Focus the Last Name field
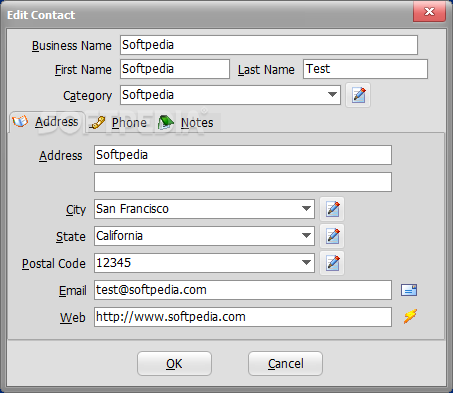453x393 pixels. (365, 69)
